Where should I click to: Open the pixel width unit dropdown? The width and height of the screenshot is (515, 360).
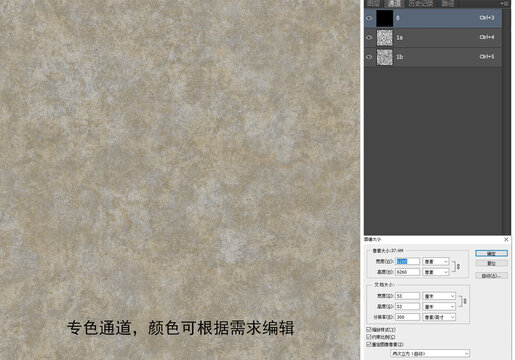436,262
